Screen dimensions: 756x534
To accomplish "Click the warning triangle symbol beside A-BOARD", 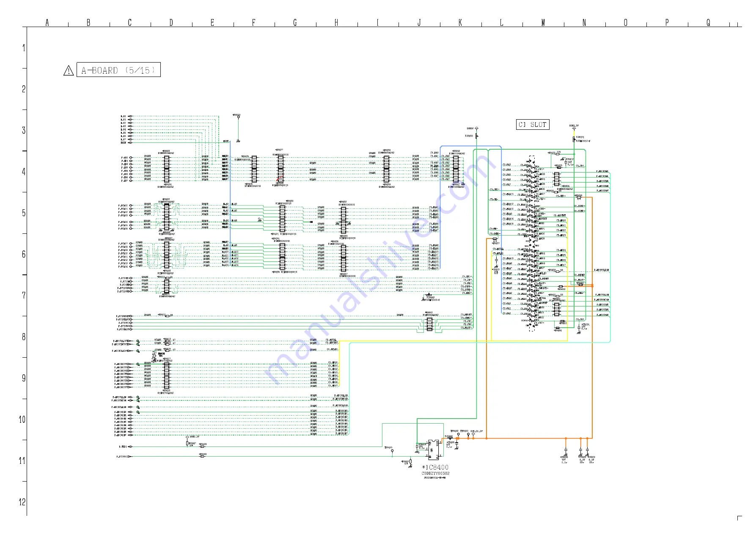I will (x=69, y=71).
